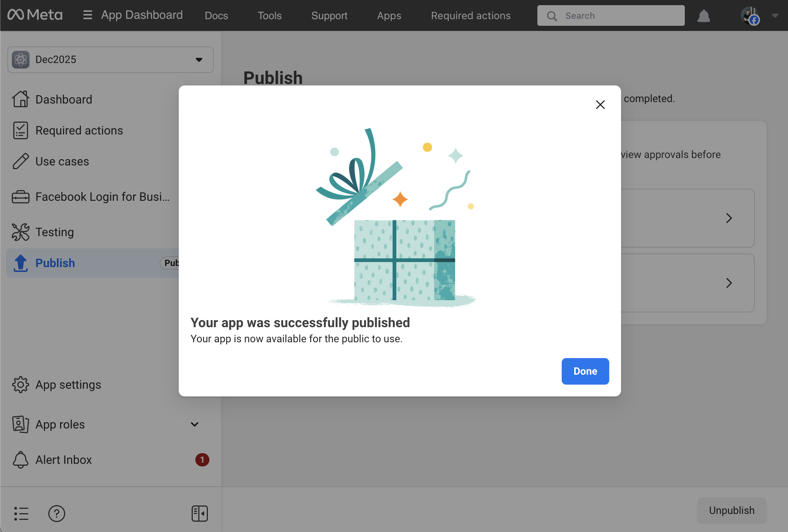
Task: Open the help question mark icon
Action: tap(57, 514)
